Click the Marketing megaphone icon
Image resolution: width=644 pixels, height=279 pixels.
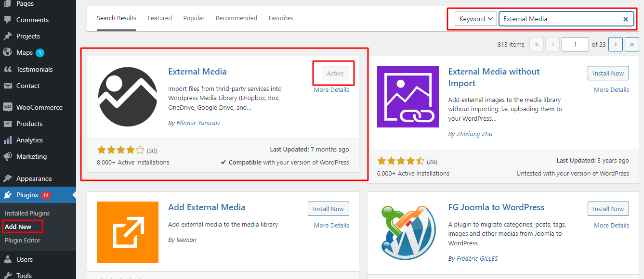[x=7, y=156]
